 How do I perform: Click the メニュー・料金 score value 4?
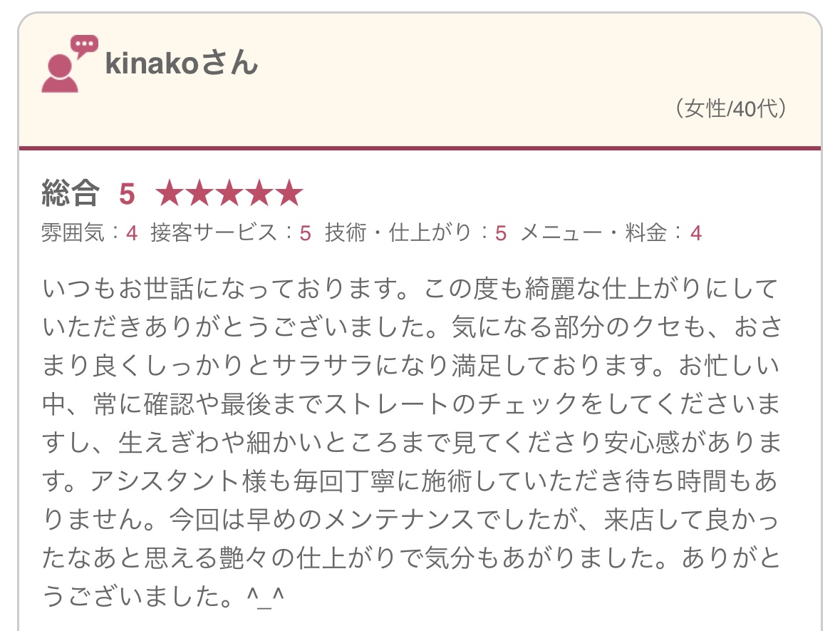click(x=696, y=233)
